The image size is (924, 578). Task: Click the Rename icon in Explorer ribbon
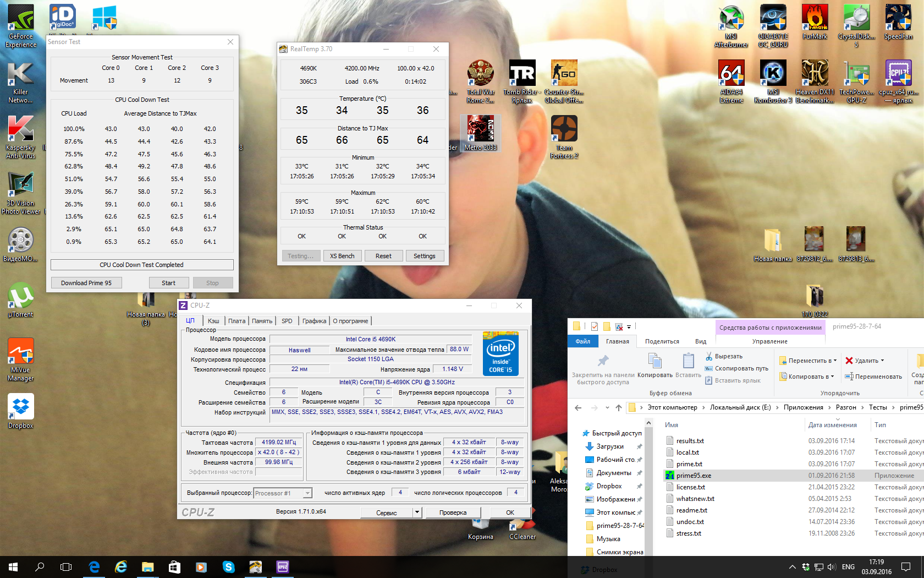pos(849,377)
